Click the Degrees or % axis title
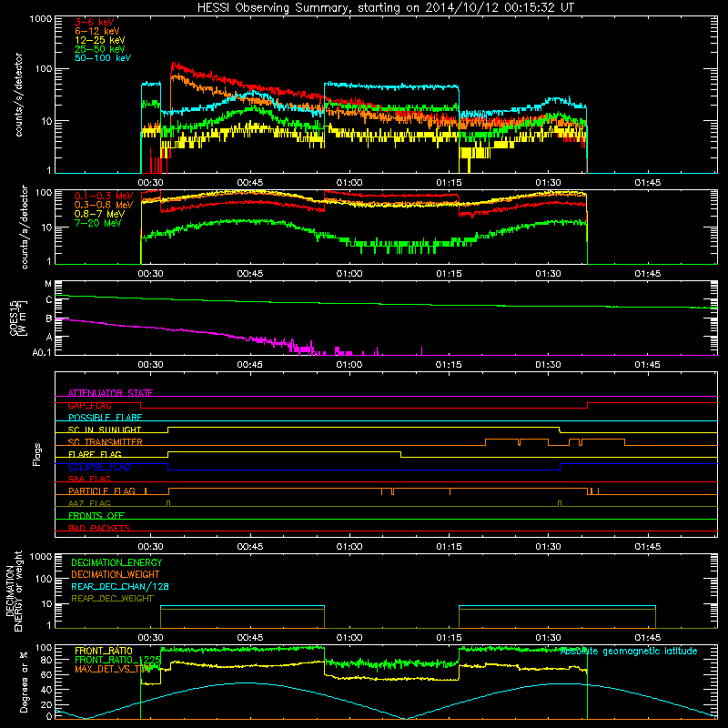Viewport: 728px width, 728px height. pos(24,682)
